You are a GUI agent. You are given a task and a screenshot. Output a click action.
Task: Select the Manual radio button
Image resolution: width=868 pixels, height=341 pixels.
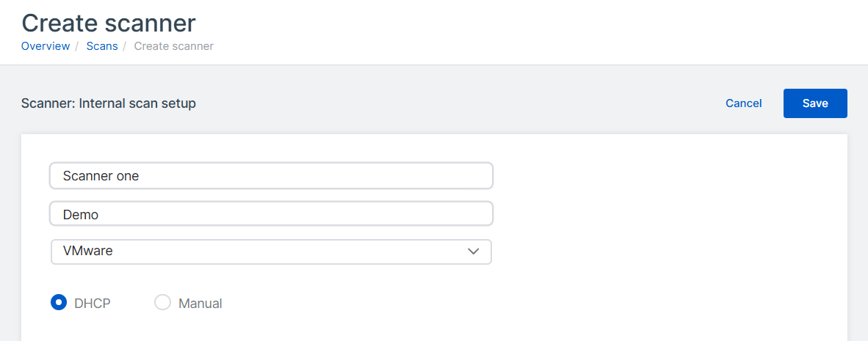pos(162,303)
